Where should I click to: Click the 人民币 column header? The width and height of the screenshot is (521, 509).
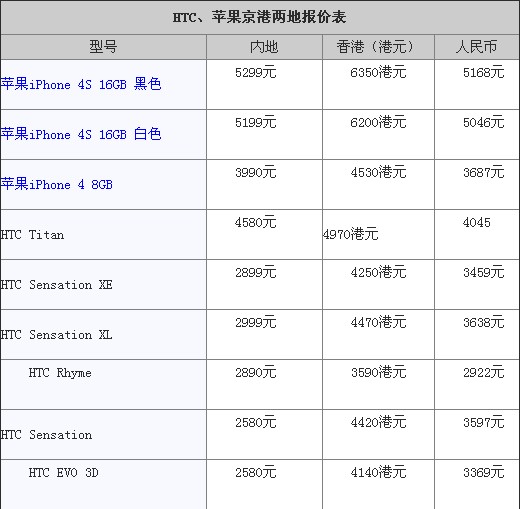click(477, 47)
